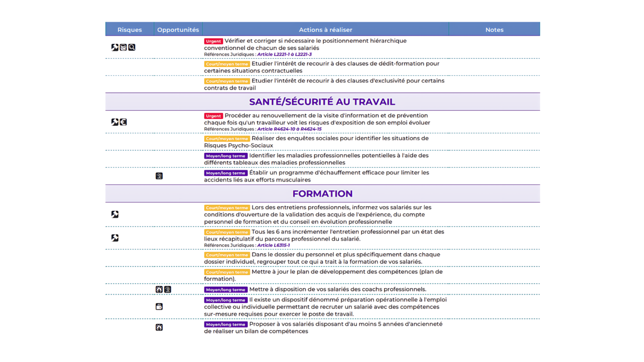Click the coin-stack risk icon in the first row
This screenshot has height=362, width=644.
click(123, 47)
